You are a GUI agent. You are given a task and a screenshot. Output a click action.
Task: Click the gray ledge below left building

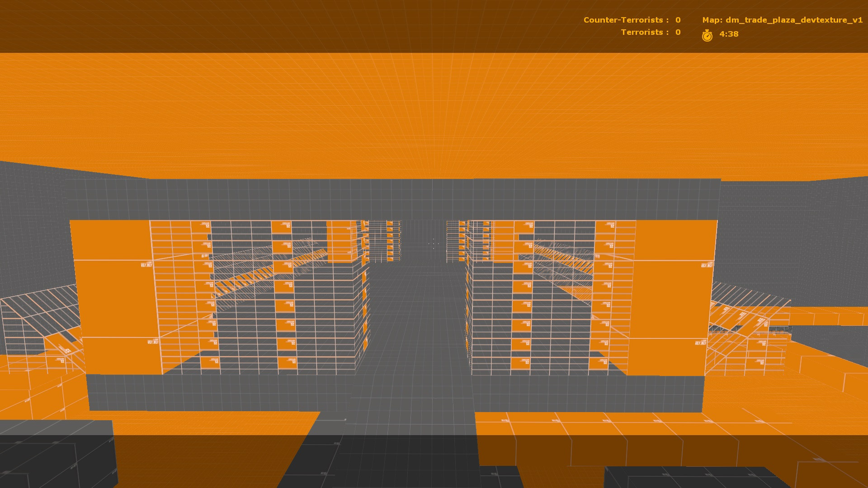[217, 392]
